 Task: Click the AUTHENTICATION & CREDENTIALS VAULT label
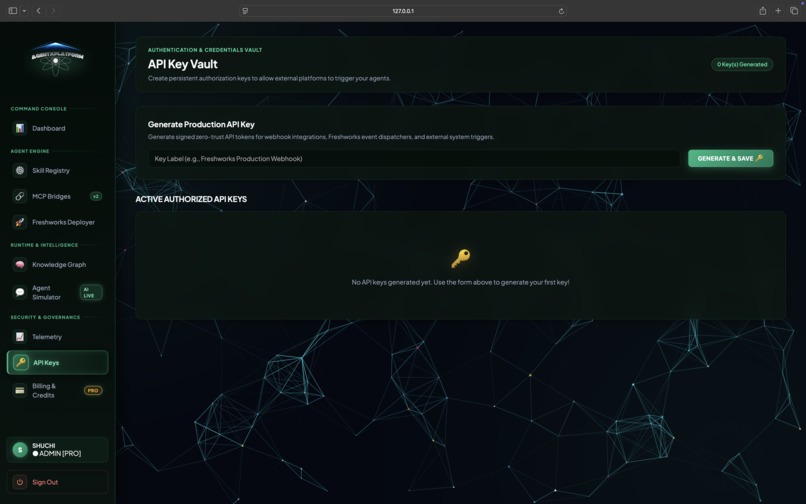click(205, 50)
